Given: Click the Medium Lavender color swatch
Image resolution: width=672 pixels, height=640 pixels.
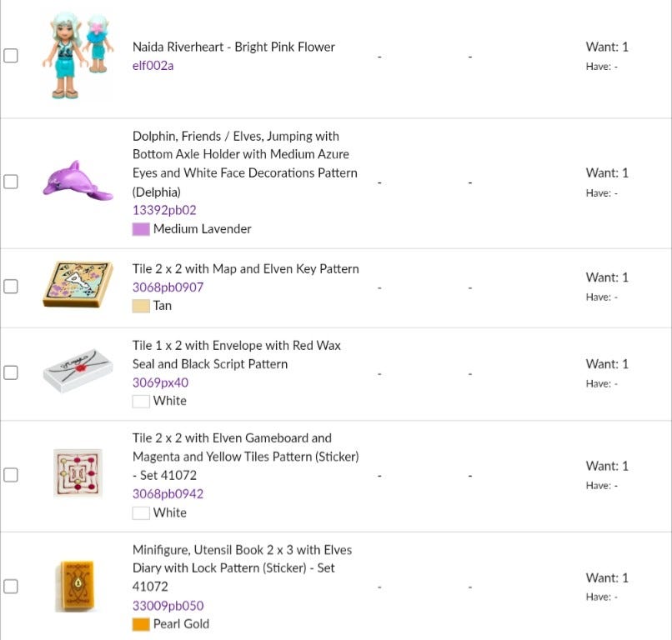Looking at the screenshot, I should [x=141, y=228].
